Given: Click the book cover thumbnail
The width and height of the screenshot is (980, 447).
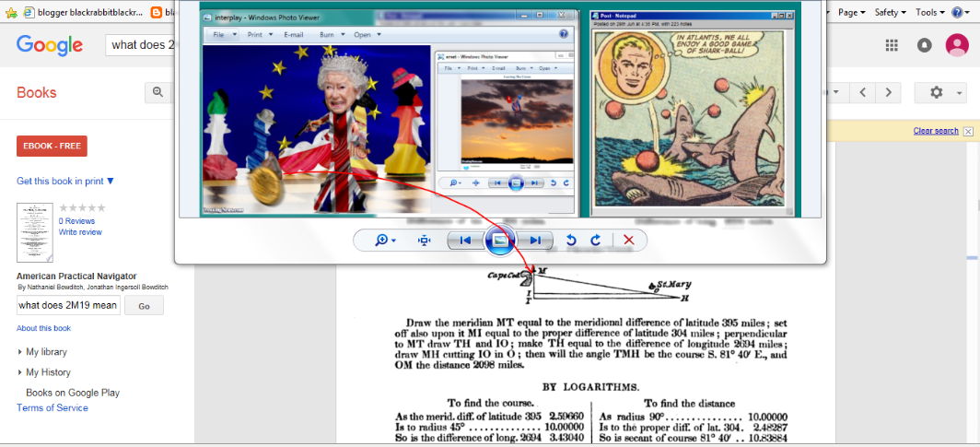Looking at the screenshot, I should click(x=35, y=232).
